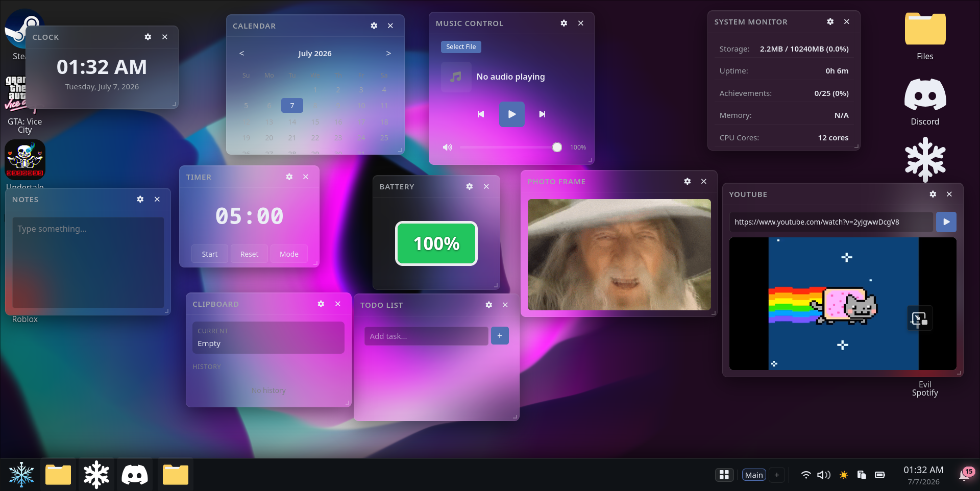Click '12 cores' value in System Monitor

click(x=833, y=138)
